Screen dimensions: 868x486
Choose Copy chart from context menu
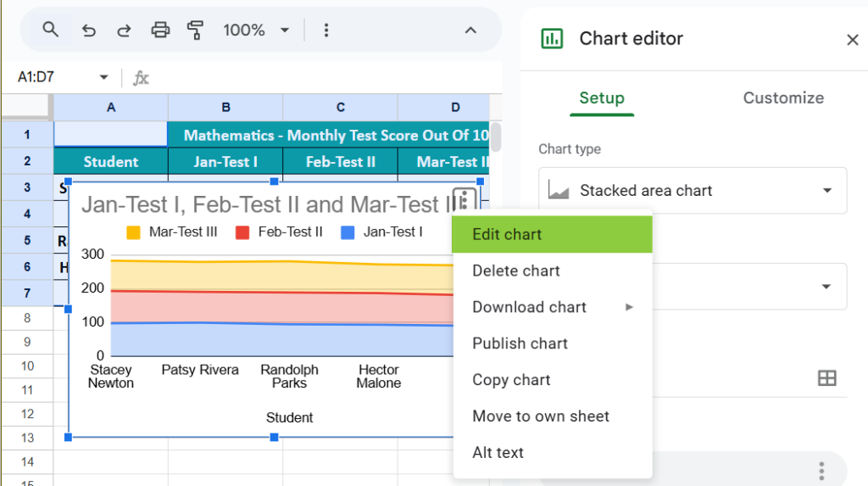click(553, 380)
